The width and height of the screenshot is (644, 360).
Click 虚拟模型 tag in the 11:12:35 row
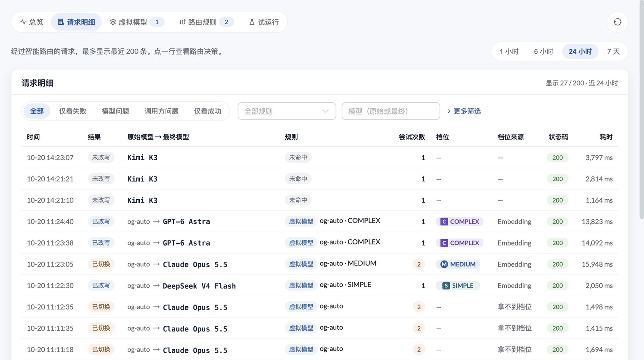[301, 307]
